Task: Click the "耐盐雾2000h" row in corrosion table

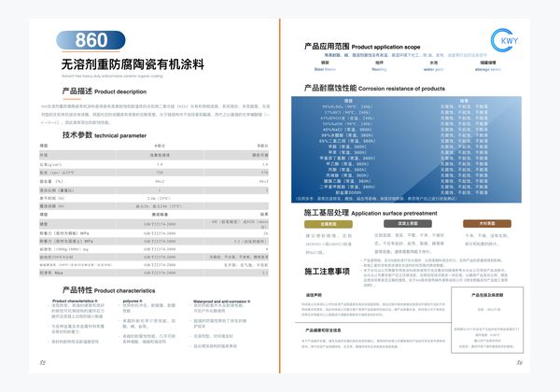Action: (x=406, y=192)
